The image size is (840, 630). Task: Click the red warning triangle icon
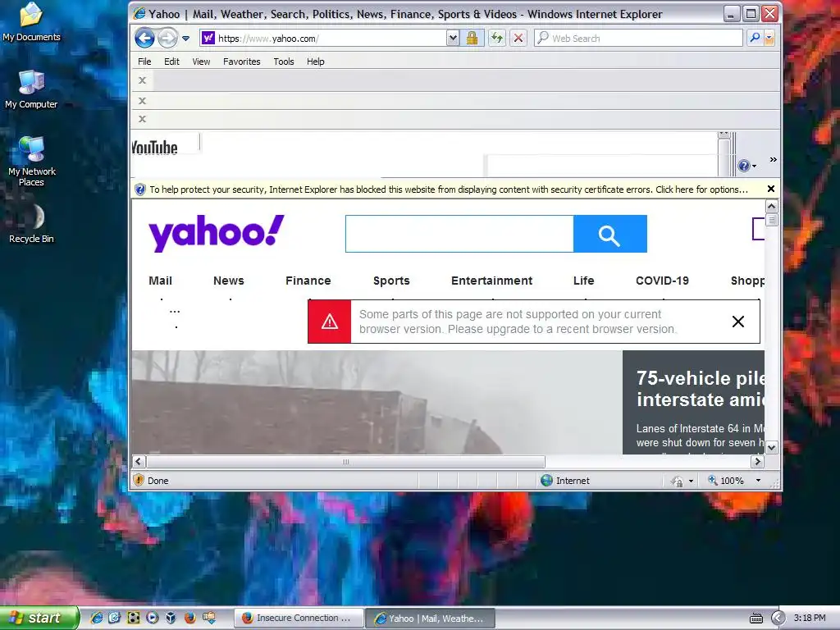(x=330, y=322)
